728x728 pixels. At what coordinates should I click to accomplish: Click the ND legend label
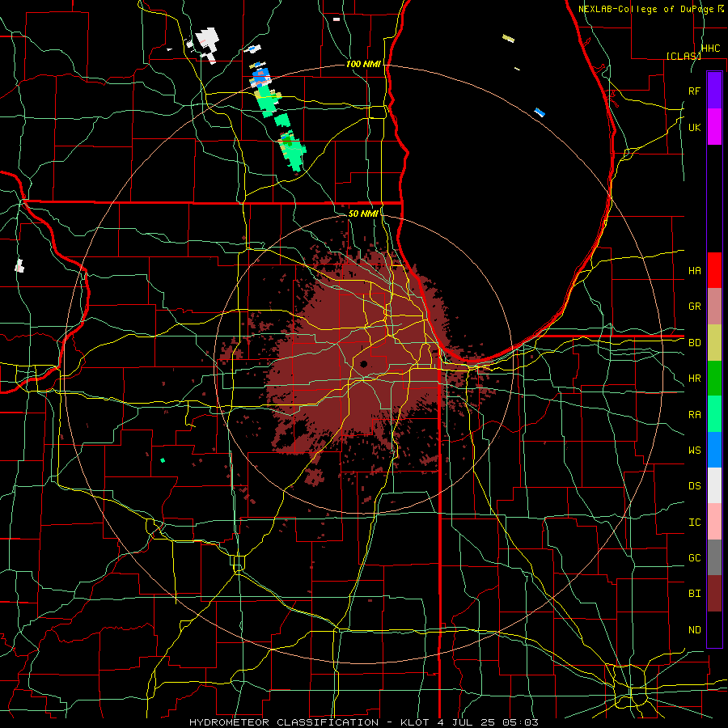[694, 629]
